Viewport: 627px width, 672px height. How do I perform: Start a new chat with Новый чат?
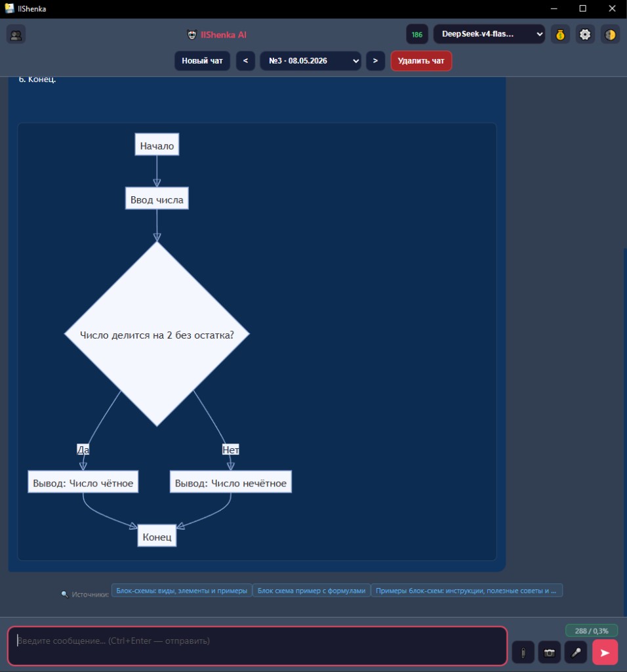click(x=202, y=61)
